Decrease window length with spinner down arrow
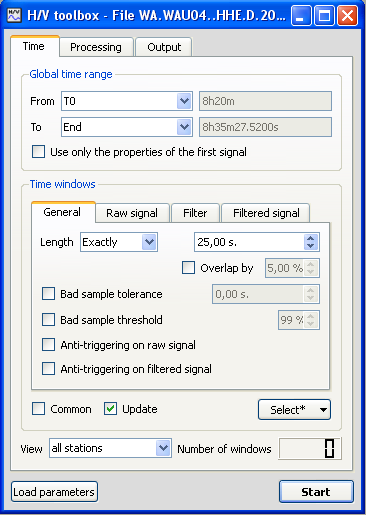The image size is (366, 515). [311, 246]
